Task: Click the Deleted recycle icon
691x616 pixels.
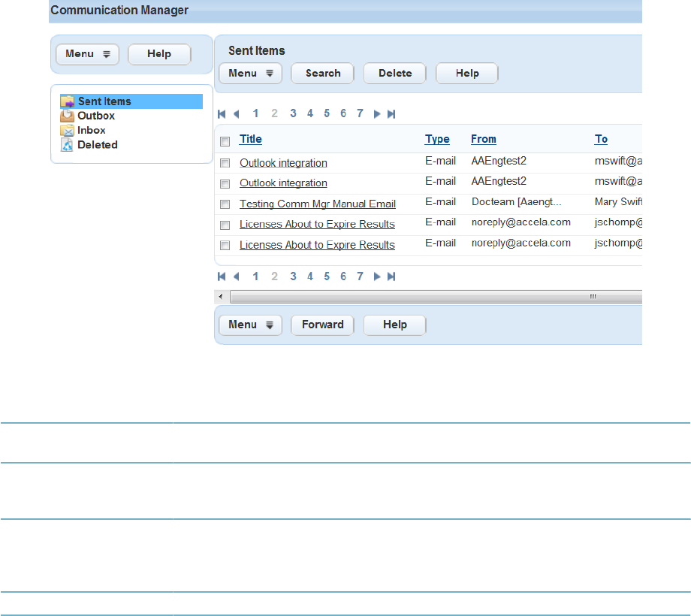Action: [67, 145]
